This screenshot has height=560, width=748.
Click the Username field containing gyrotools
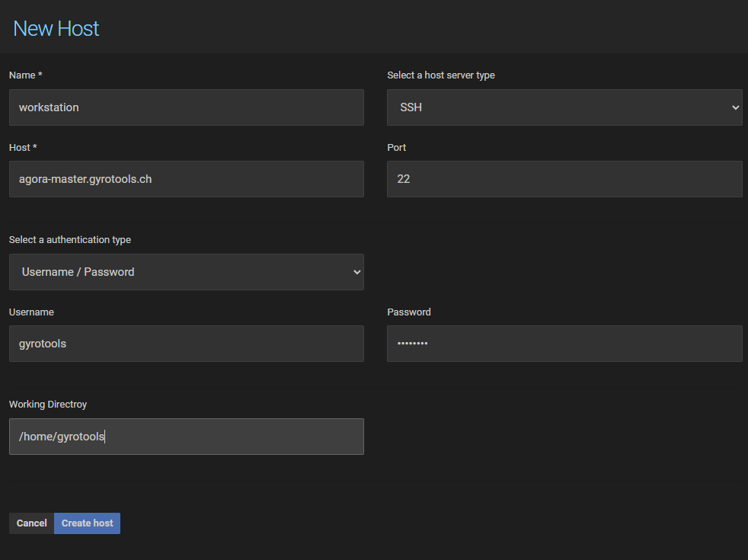[186, 344]
